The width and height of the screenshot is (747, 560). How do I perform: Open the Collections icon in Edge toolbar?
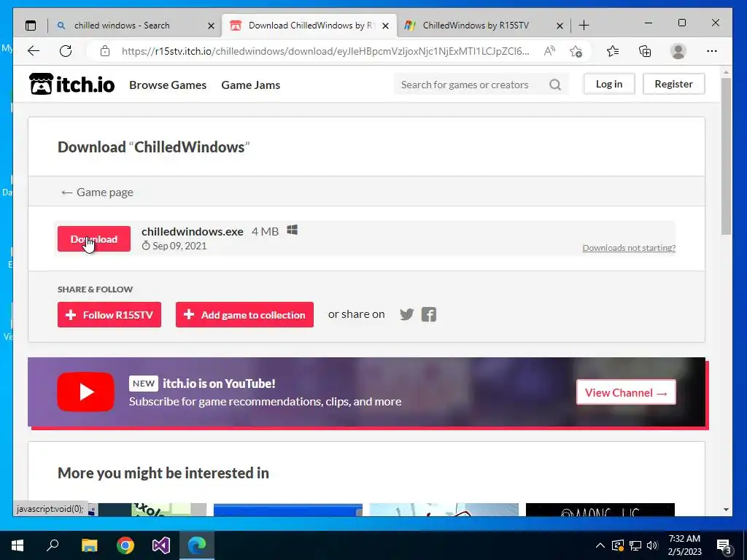pyautogui.click(x=645, y=51)
